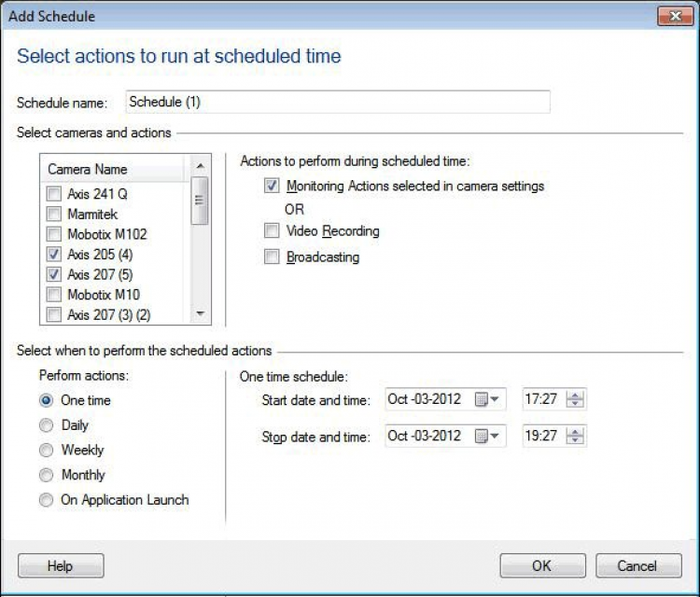Uncheck the Axis 205 (4) camera

(52, 255)
